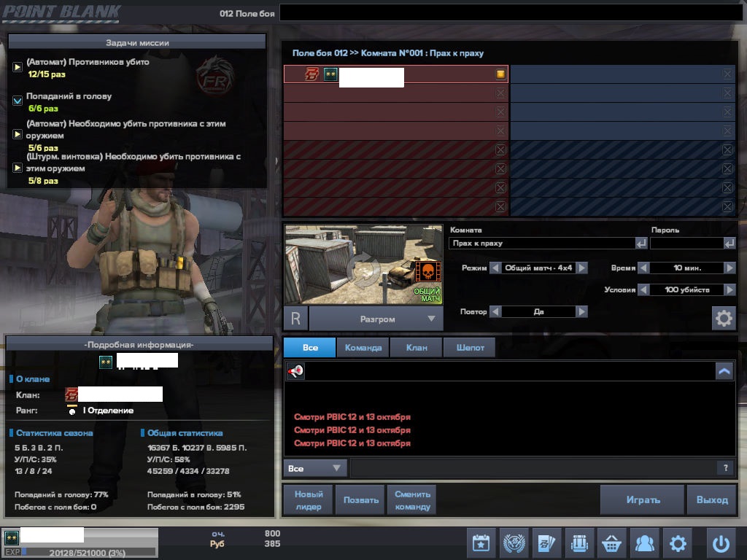Increase Время match duration
This screenshot has width=747, height=560.
729,268
